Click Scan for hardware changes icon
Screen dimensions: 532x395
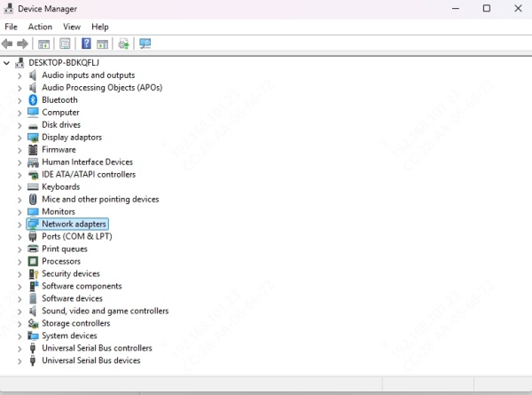point(145,43)
